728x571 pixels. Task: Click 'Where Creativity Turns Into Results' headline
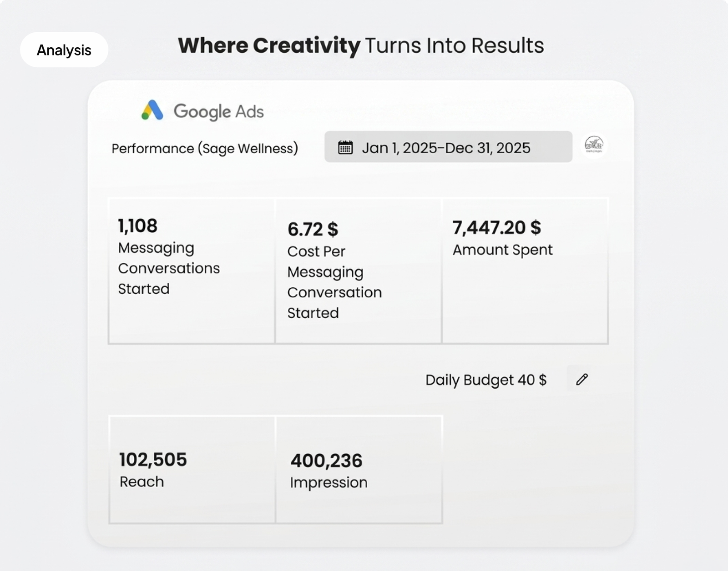tap(361, 45)
